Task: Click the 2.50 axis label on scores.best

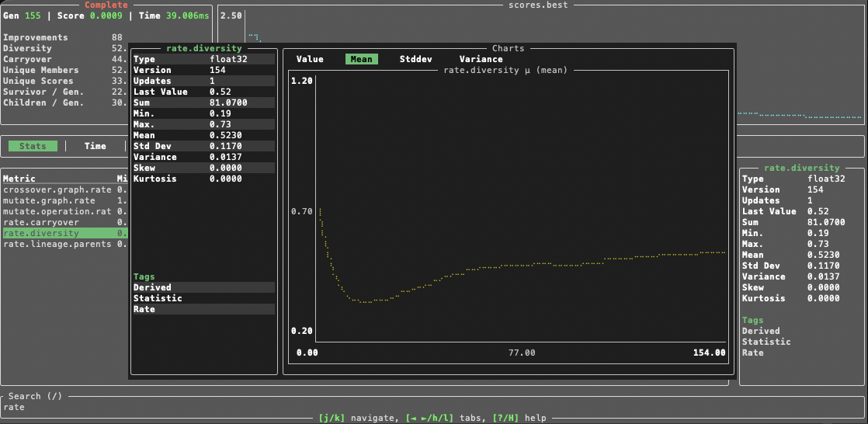Action: coord(231,16)
